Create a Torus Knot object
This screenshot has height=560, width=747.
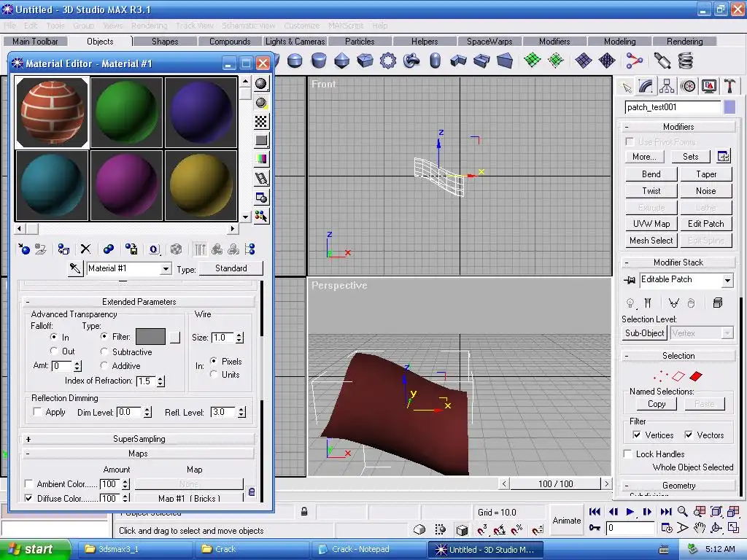coord(411,61)
